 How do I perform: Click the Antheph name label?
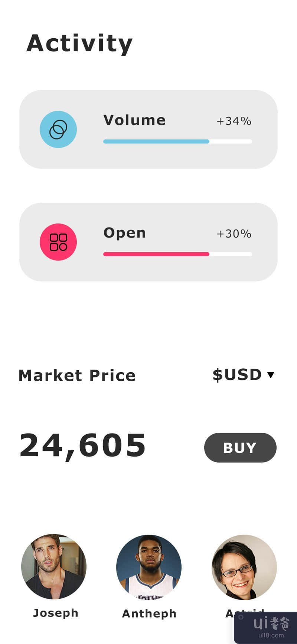click(149, 614)
